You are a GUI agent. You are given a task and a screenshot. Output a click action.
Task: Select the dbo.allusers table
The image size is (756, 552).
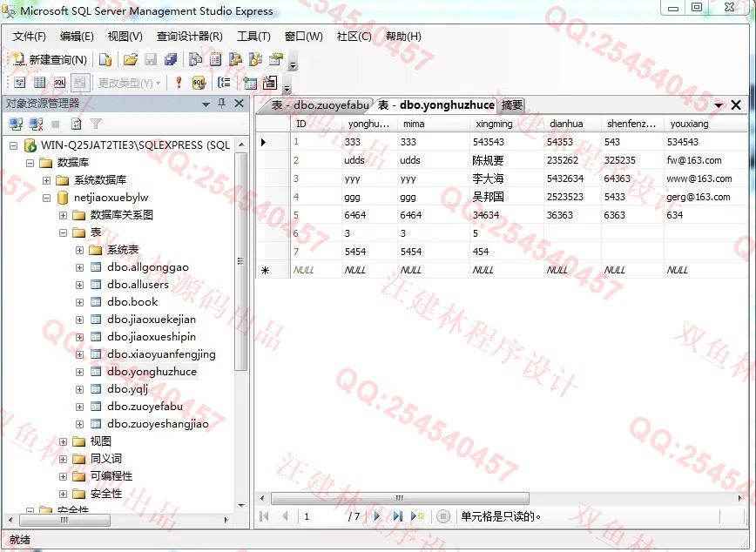click(x=138, y=285)
